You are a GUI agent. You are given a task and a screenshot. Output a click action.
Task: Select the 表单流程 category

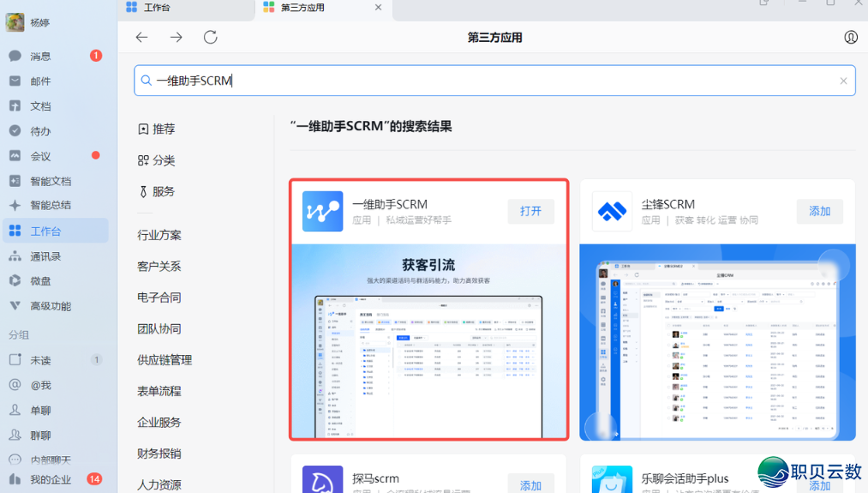pyautogui.click(x=159, y=391)
